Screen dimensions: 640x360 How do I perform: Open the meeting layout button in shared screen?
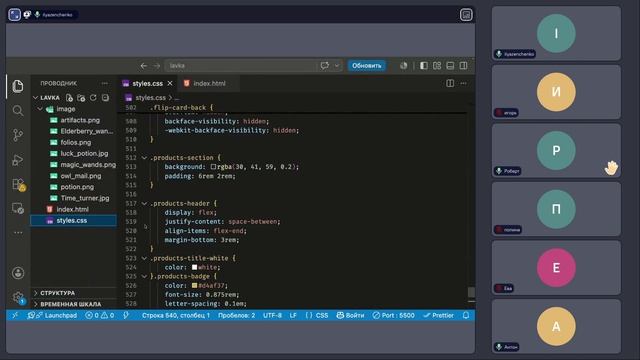466,15
